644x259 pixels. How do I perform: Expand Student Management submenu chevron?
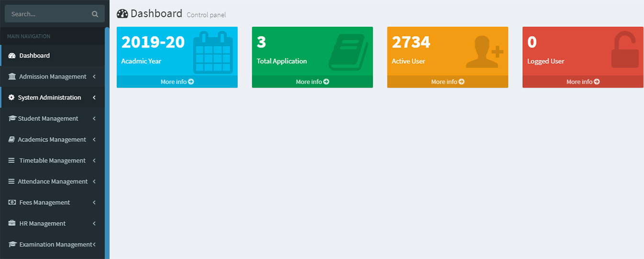94,118
